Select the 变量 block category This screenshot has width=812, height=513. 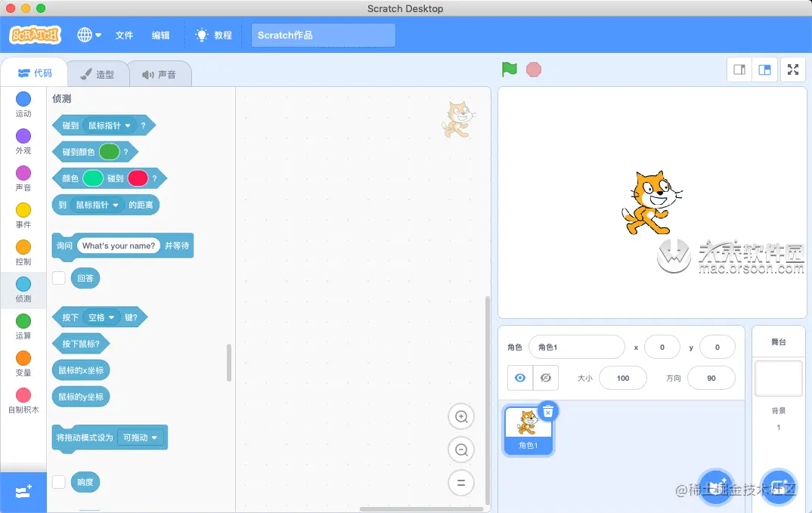click(x=23, y=364)
